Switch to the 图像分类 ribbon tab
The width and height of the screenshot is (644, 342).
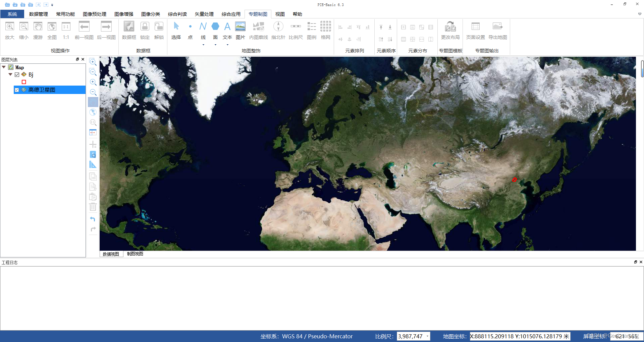[x=150, y=14]
